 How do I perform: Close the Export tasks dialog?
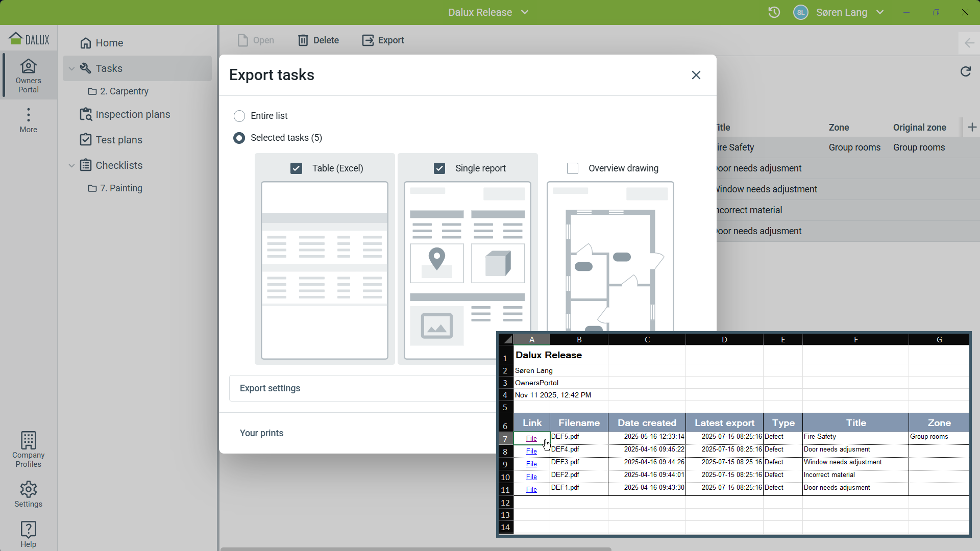click(696, 75)
